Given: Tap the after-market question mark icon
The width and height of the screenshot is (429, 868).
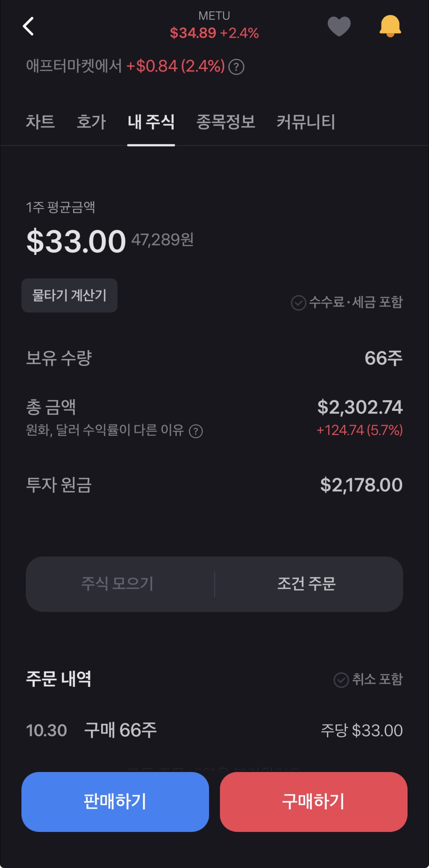Looking at the screenshot, I should pyautogui.click(x=236, y=67).
